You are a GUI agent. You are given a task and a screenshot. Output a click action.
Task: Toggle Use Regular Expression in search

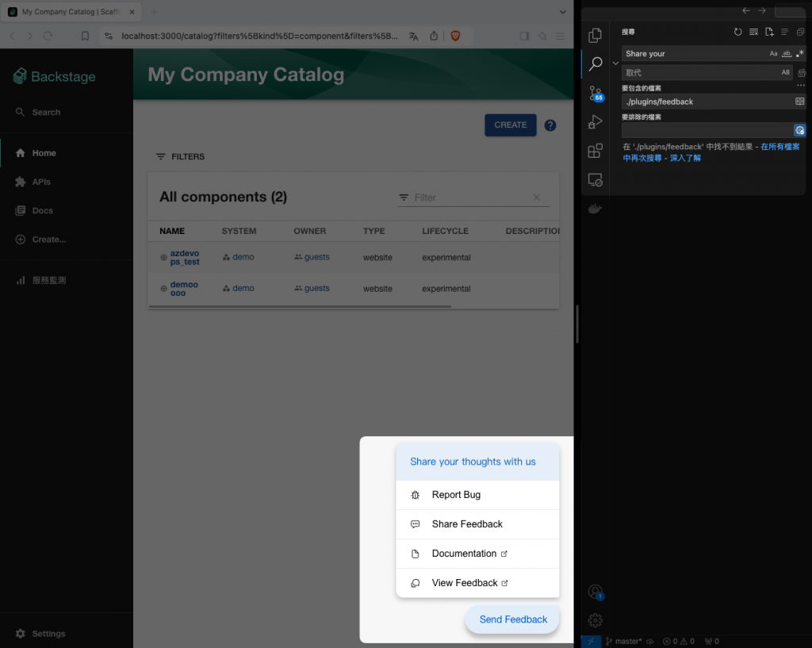[x=799, y=53]
